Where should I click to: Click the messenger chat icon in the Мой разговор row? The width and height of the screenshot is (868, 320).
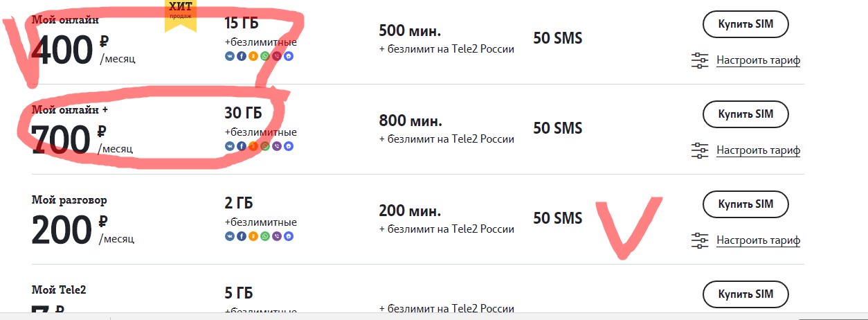click(x=289, y=236)
